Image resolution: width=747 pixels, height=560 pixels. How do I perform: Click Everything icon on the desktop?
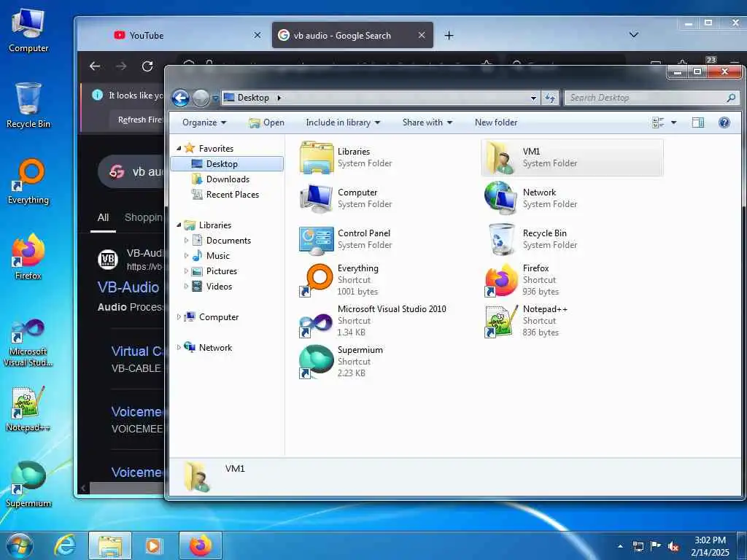28,182
